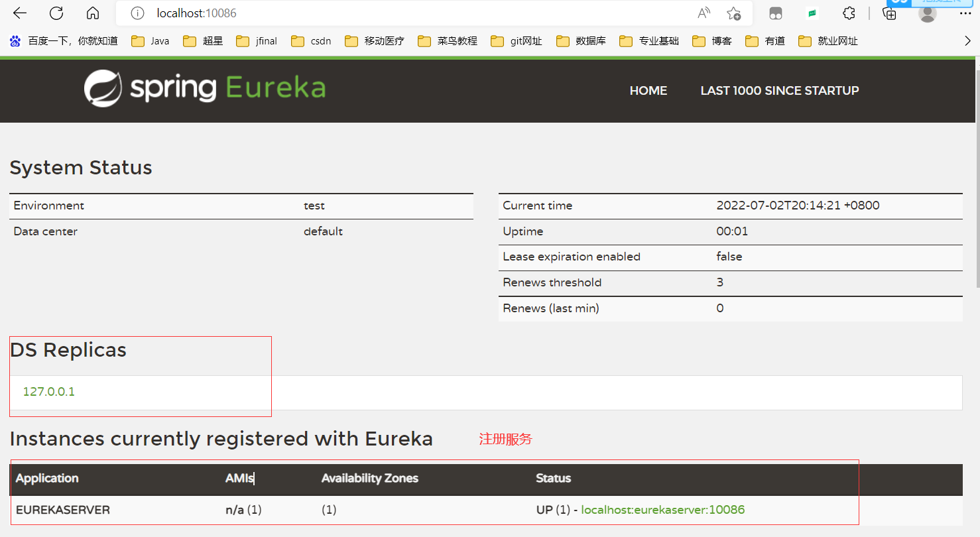Viewport: 980px width, 537px height.
Task: Open the Tampermonkey extension icon
Action: pos(775,13)
